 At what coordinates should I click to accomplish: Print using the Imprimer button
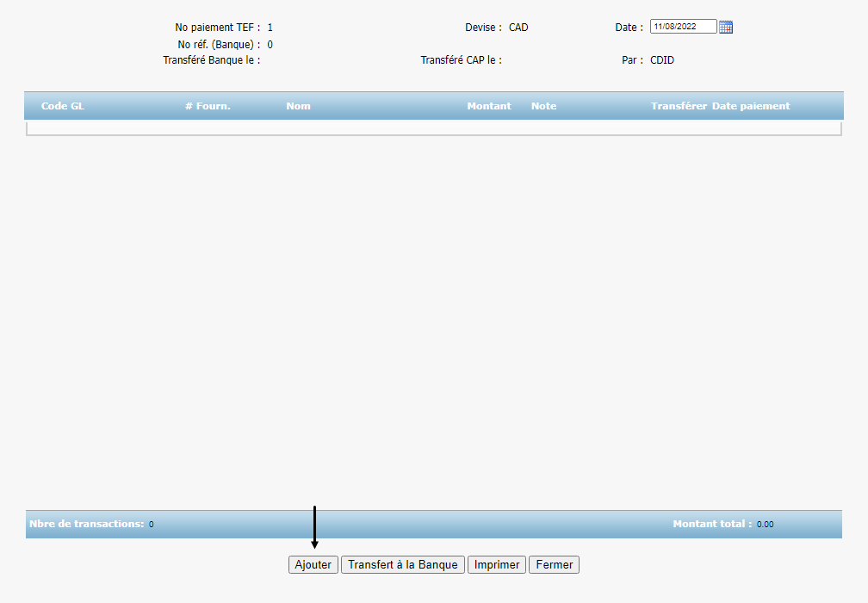497,565
